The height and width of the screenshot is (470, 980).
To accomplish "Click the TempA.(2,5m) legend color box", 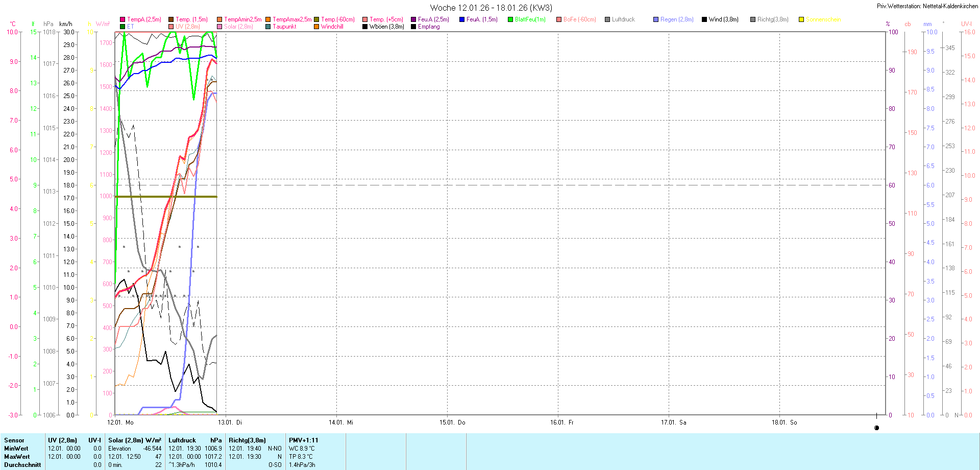I will click(122, 19).
